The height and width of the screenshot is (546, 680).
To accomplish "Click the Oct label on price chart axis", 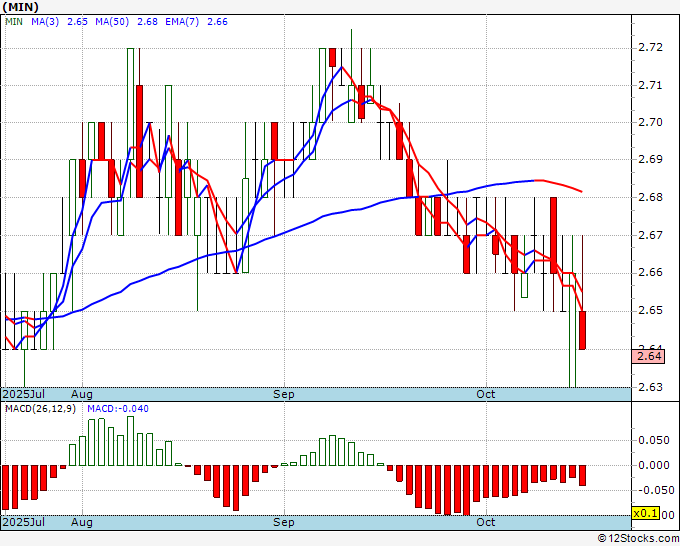I will [x=486, y=394].
